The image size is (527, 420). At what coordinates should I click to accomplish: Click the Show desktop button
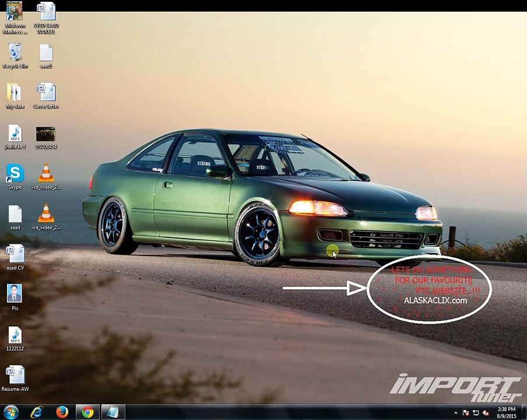coord(524,412)
